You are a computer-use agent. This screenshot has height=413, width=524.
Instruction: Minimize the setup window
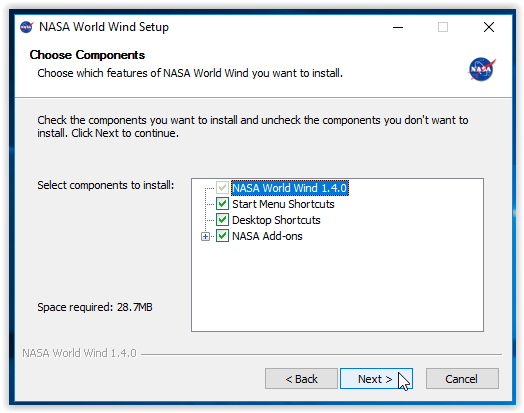pyautogui.click(x=398, y=27)
